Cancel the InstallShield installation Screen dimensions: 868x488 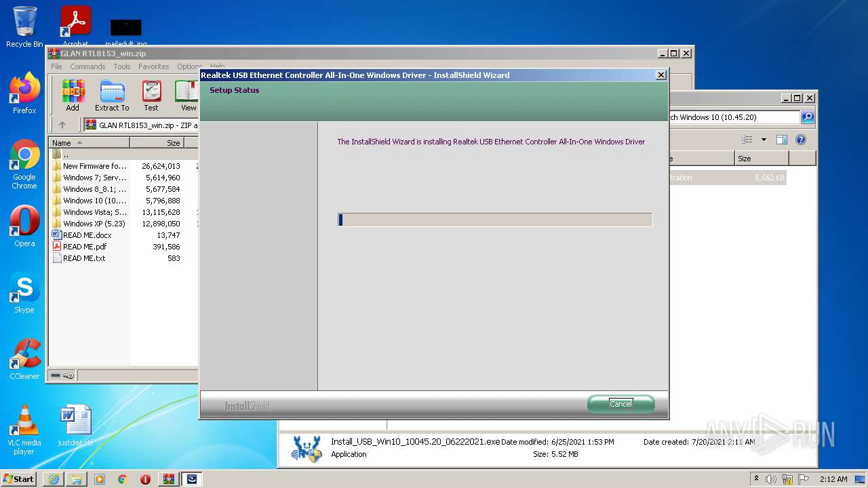click(x=620, y=404)
